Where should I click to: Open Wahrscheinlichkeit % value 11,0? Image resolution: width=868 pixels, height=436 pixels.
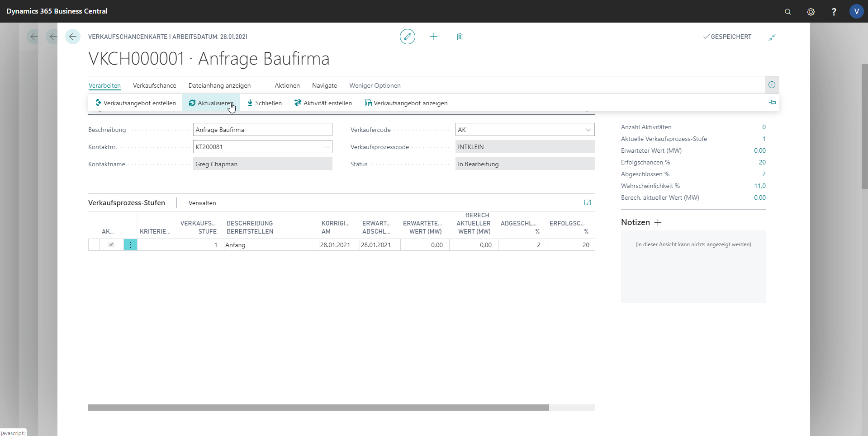click(x=760, y=186)
